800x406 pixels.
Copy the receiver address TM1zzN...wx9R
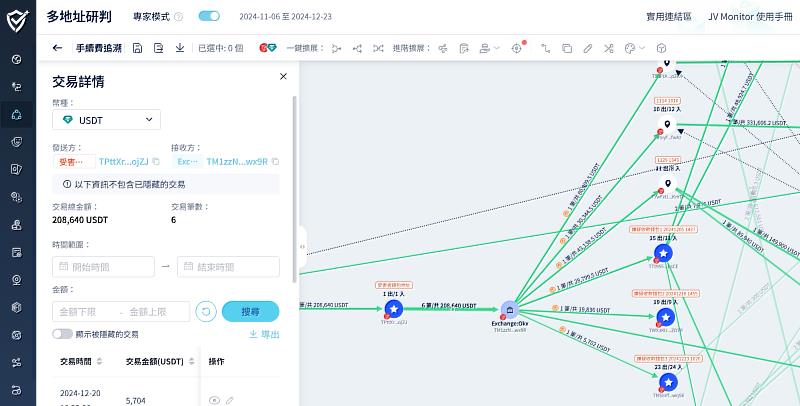tap(276, 162)
